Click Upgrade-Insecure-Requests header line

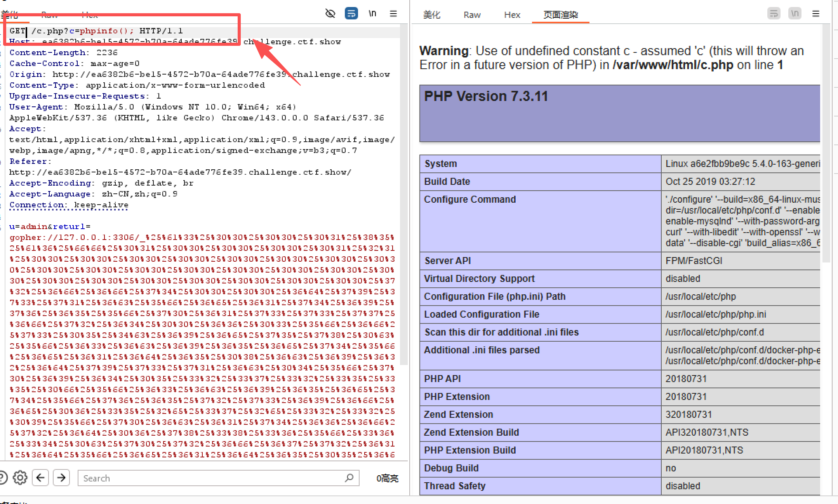click(85, 96)
